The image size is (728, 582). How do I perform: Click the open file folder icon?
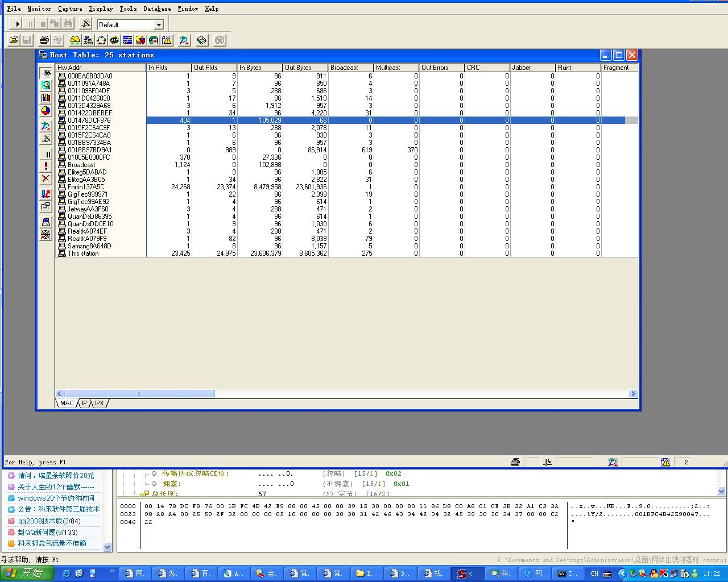click(x=14, y=40)
